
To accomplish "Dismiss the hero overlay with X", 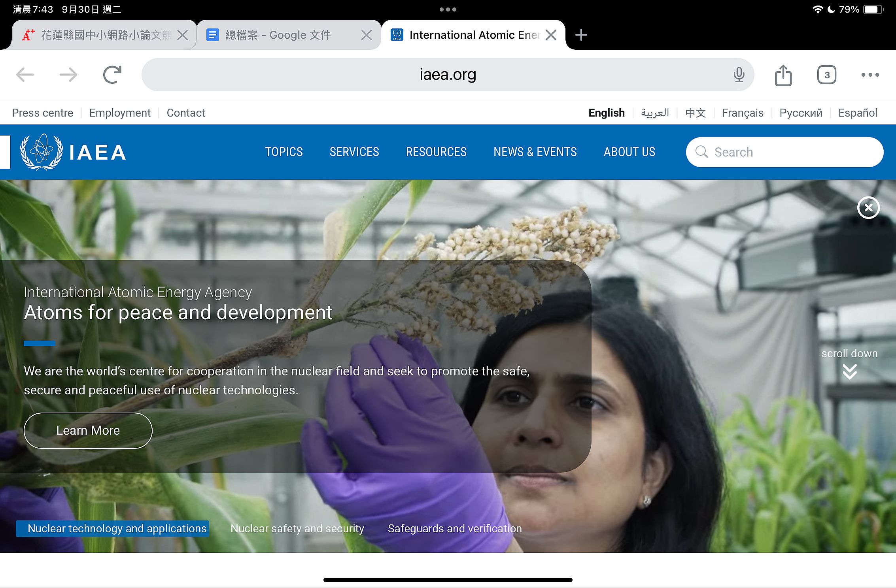I will point(868,207).
